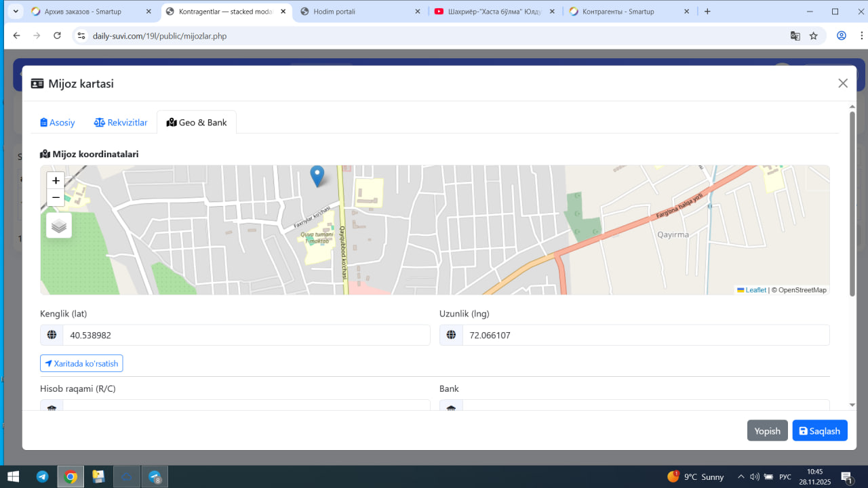Open the tab search dropdown

coord(16,12)
